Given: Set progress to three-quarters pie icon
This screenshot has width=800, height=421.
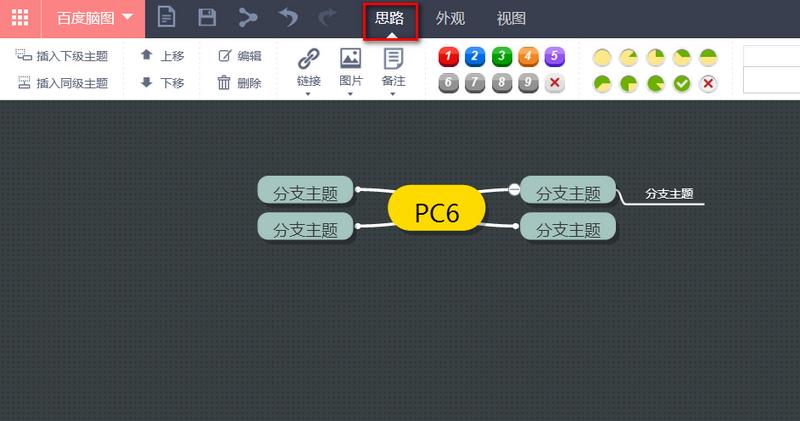Looking at the screenshot, I should [x=629, y=83].
